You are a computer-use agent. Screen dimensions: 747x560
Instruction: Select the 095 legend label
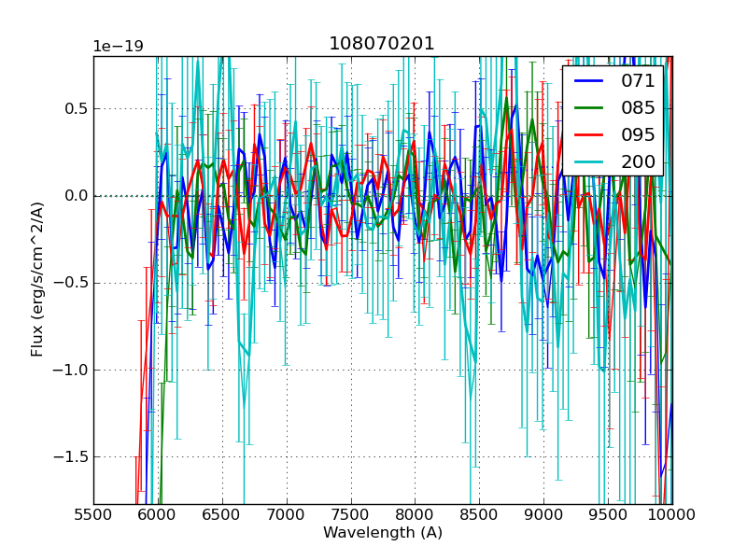638,134
